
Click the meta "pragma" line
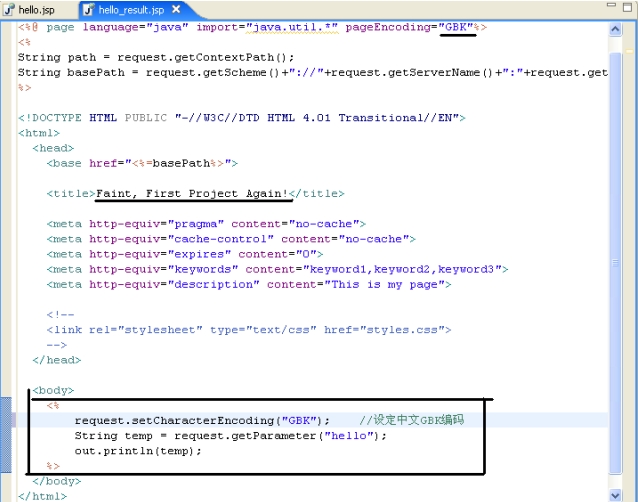pos(206,224)
